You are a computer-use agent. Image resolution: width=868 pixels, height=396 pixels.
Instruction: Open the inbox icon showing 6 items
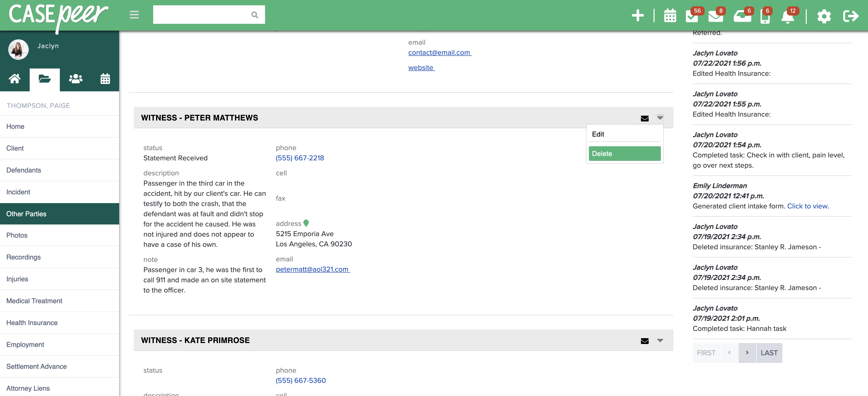pyautogui.click(x=743, y=17)
